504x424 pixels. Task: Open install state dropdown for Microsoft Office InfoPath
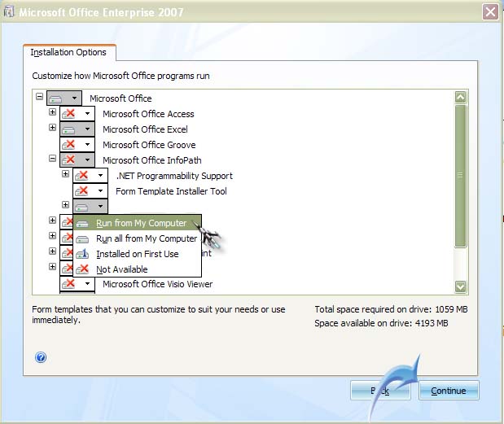point(77,160)
